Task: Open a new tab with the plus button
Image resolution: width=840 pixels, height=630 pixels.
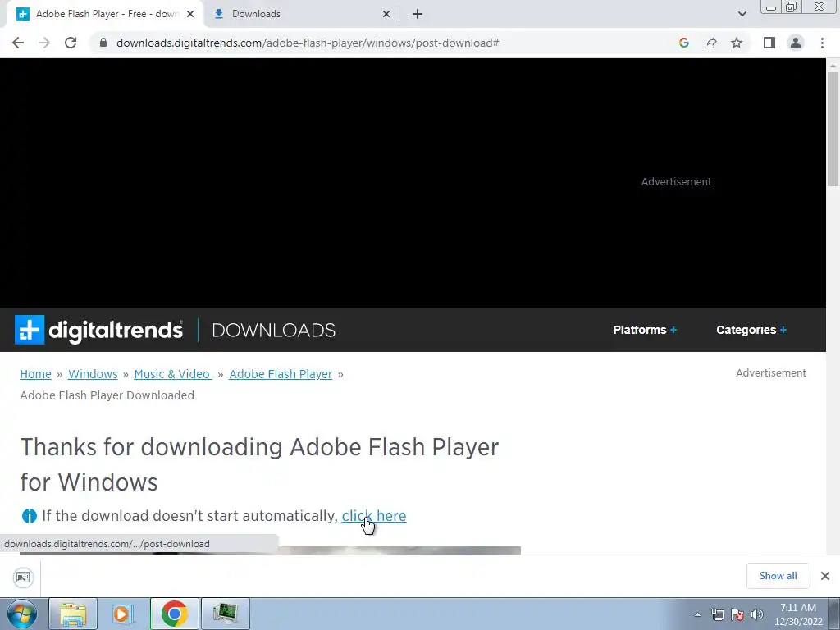Action: point(418,14)
